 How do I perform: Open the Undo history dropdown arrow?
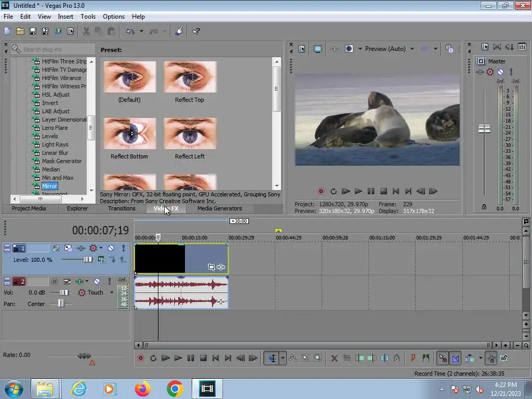coord(141,31)
